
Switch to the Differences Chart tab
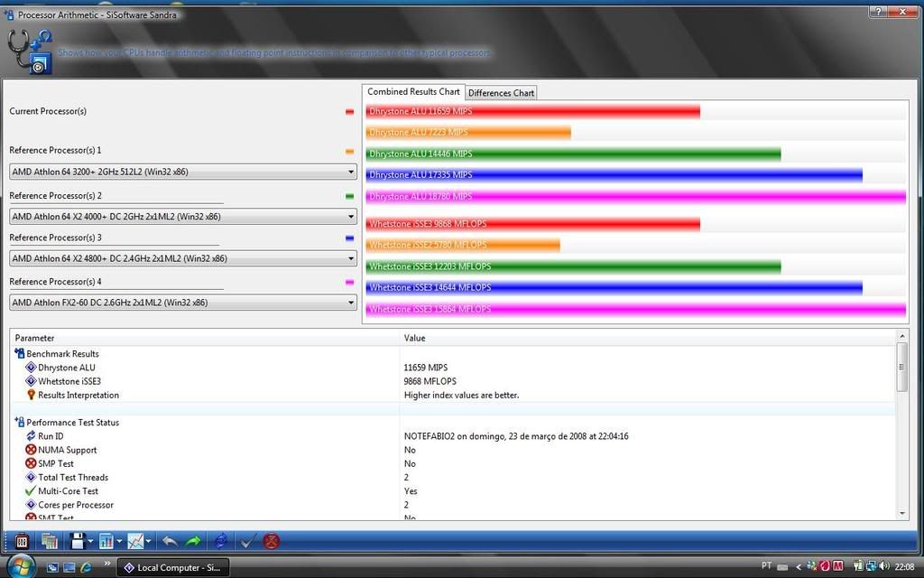click(x=501, y=93)
